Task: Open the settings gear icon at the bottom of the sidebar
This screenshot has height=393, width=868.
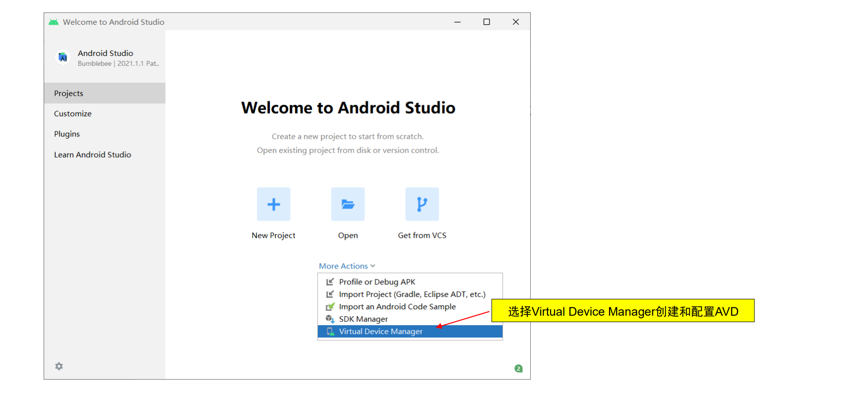Action: click(x=59, y=366)
